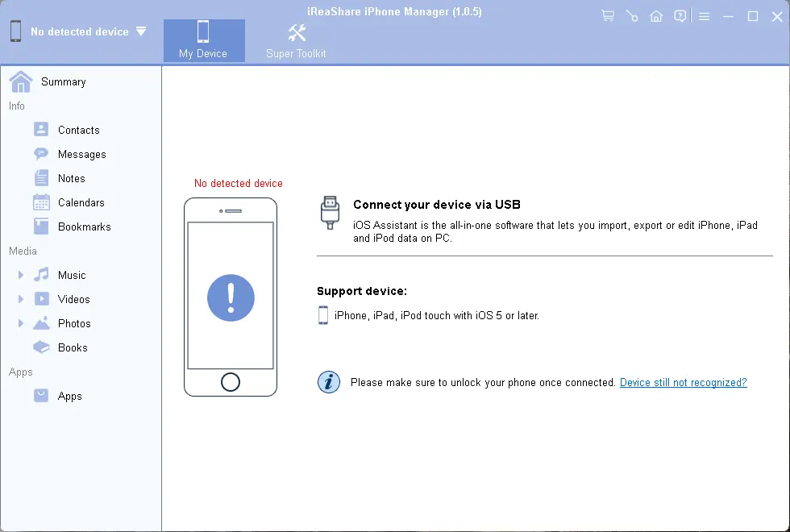Click the shopping cart purchase icon
The height and width of the screenshot is (532, 790).
click(608, 16)
